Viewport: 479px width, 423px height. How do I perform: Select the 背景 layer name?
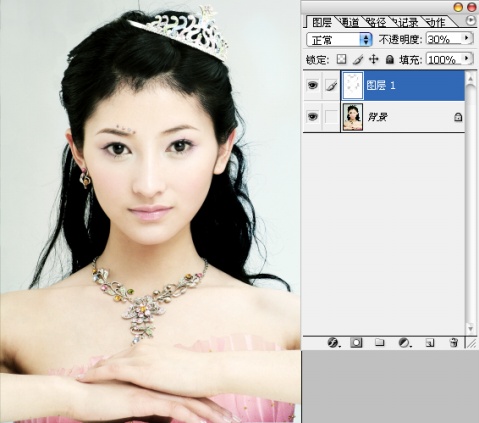click(x=378, y=117)
